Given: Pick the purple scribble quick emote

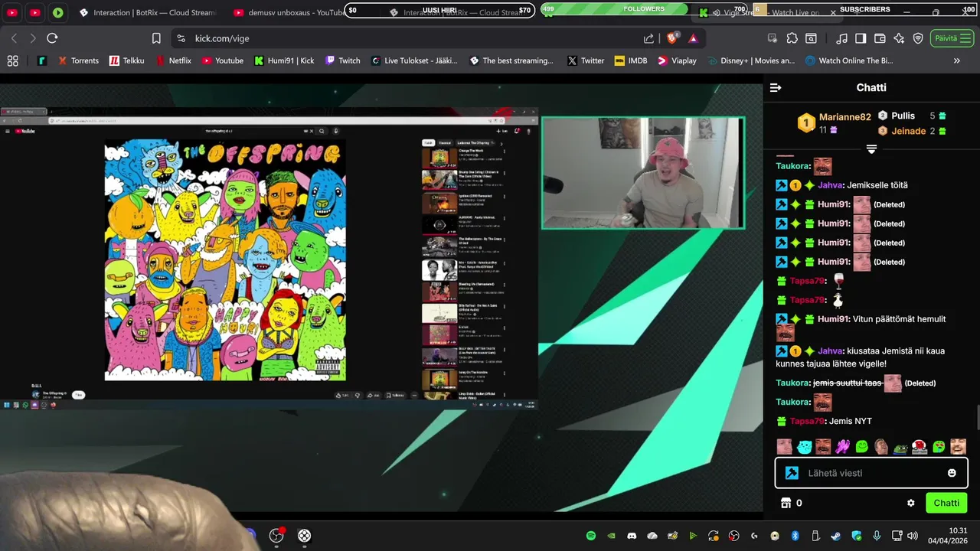Looking at the screenshot, I should tap(842, 446).
